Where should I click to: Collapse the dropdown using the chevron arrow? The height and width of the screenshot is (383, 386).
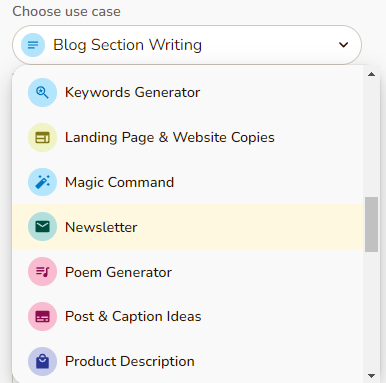click(343, 45)
